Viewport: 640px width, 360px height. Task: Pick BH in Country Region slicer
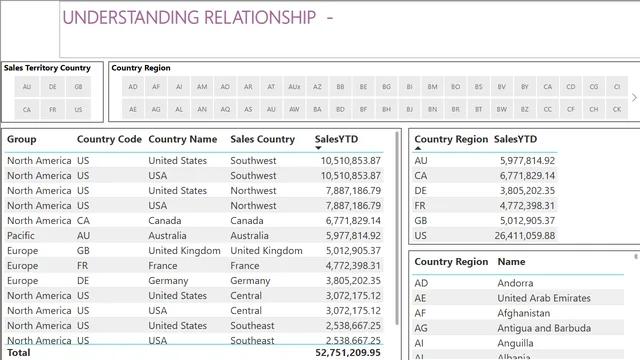[387, 109]
